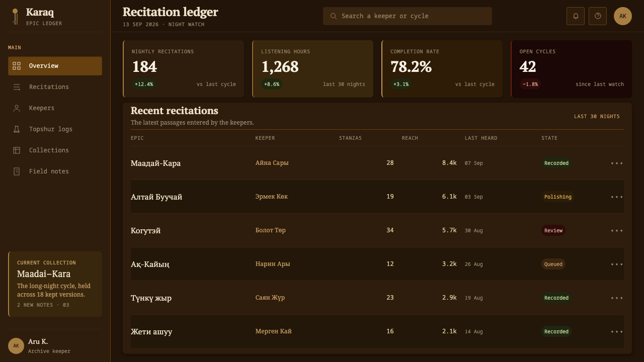Viewport: 644px width, 362px height.
Task: Open the Recitations section
Action: tap(55, 87)
